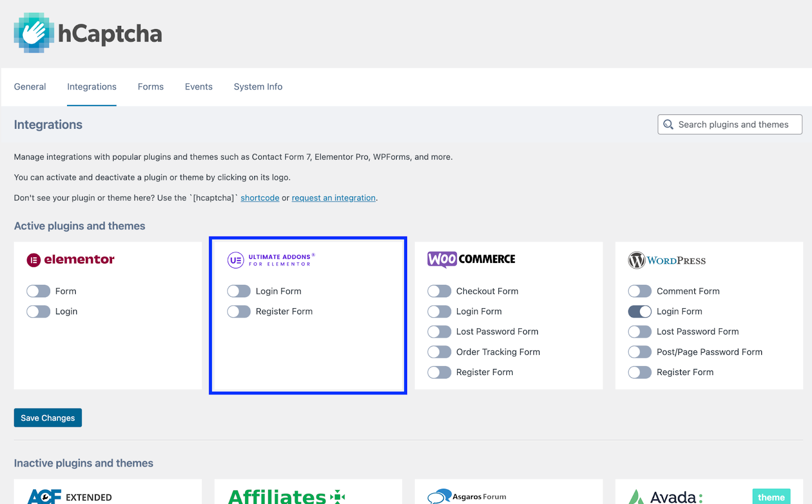Click the WooCommerce logo
Viewport: 812px width, 504px height.
click(x=471, y=259)
